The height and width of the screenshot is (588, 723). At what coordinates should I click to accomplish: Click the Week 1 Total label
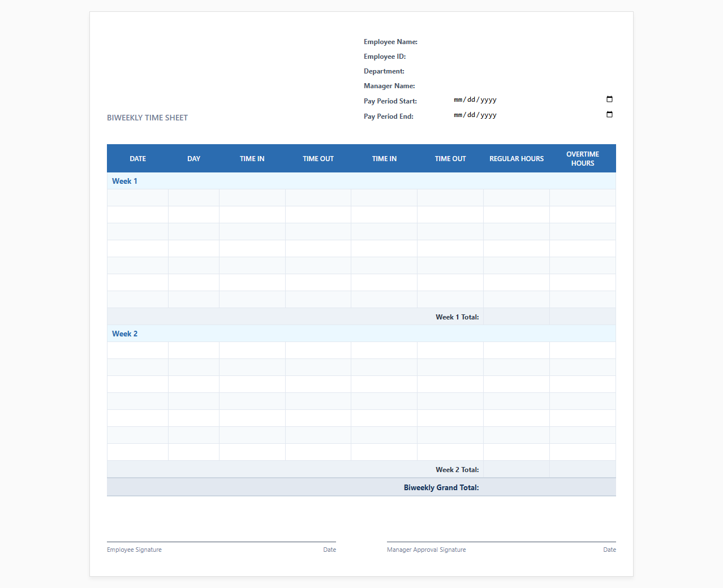click(x=457, y=317)
